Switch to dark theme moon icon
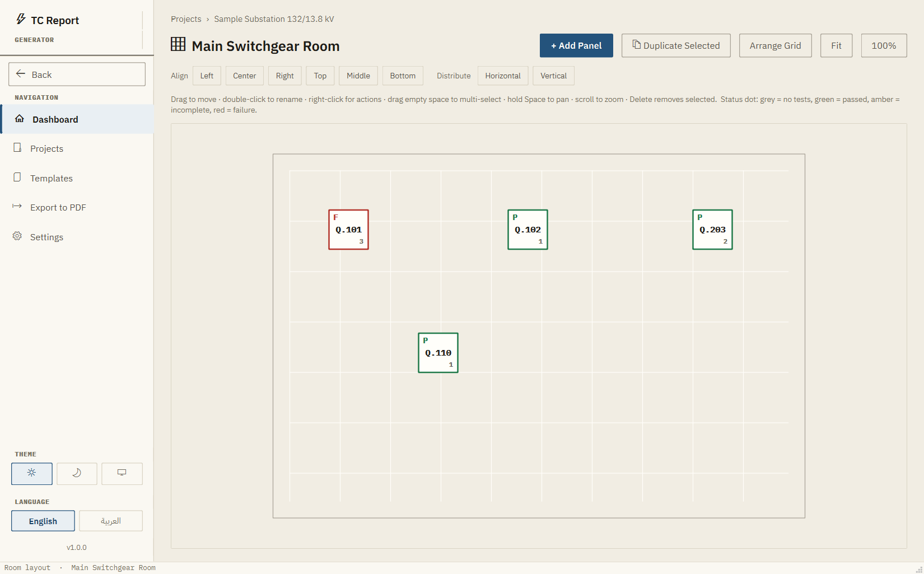This screenshot has width=924, height=574. point(77,473)
